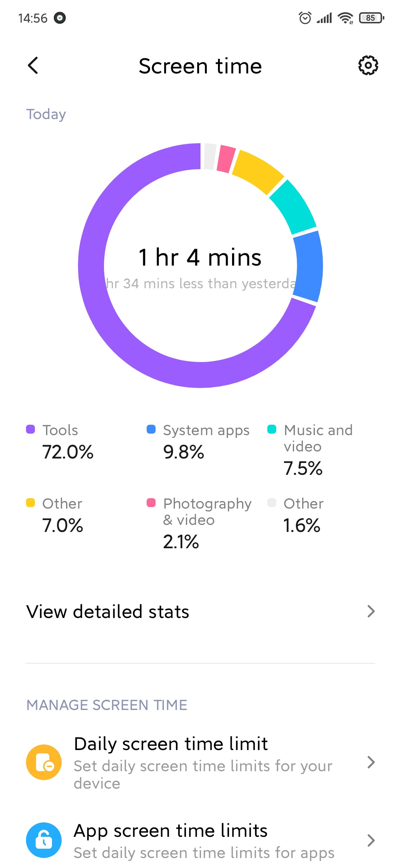Expand View detailed stats chevron

click(x=371, y=611)
